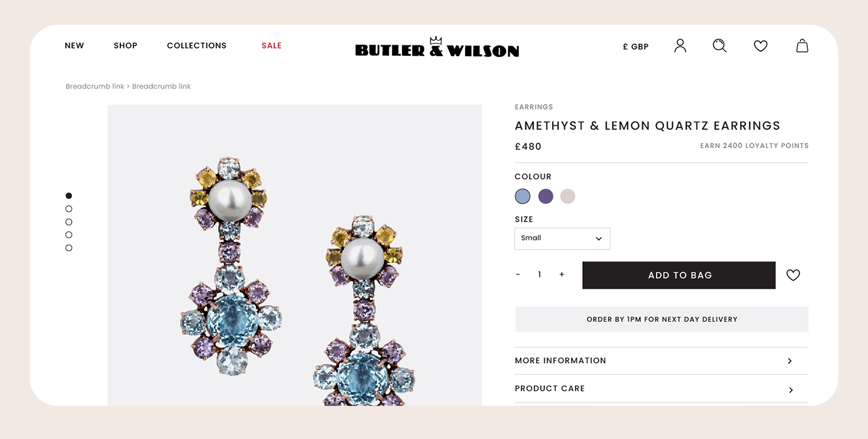Change currency via £ GBP selector

pyautogui.click(x=635, y=46)
